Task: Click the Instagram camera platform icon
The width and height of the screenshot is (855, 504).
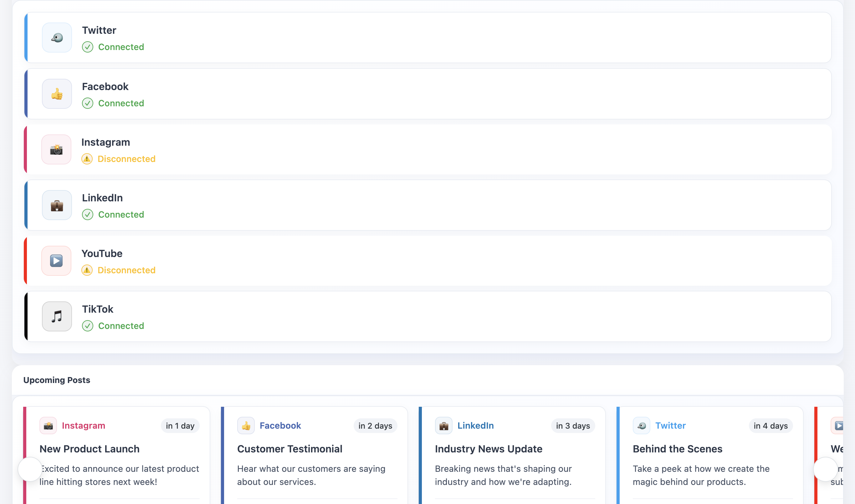Action: (x=56, y=149)
